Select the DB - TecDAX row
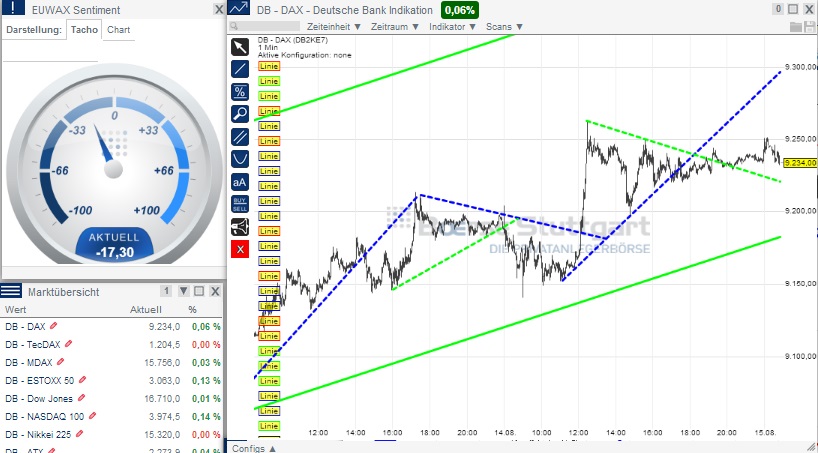This screenshot has width=818, height=453. coord(112,344)
